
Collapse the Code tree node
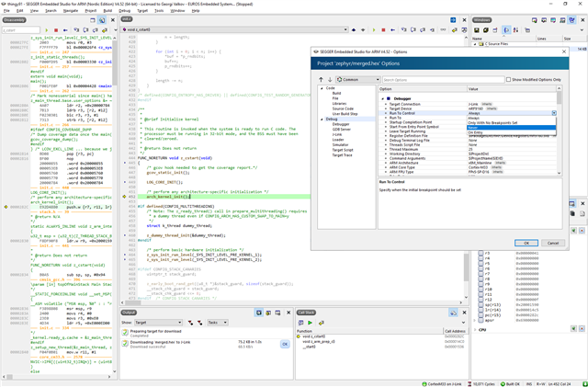click(x=322, y=88)
